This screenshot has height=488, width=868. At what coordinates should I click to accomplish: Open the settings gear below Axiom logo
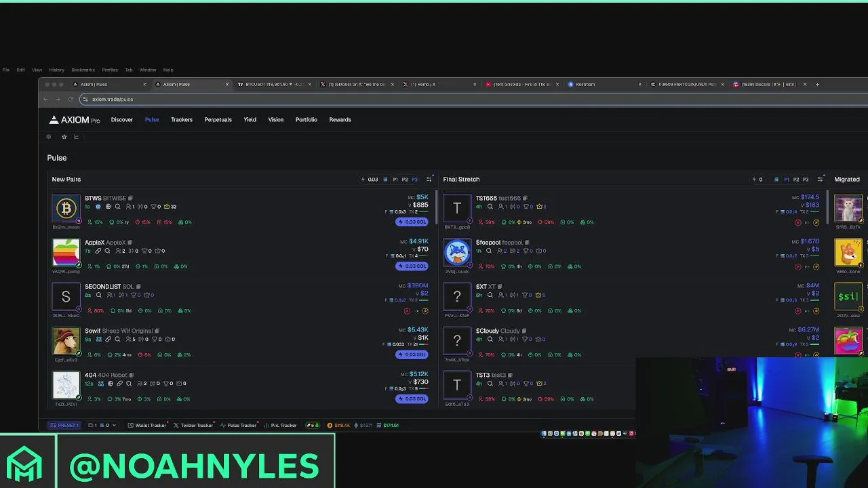[49, 137]
